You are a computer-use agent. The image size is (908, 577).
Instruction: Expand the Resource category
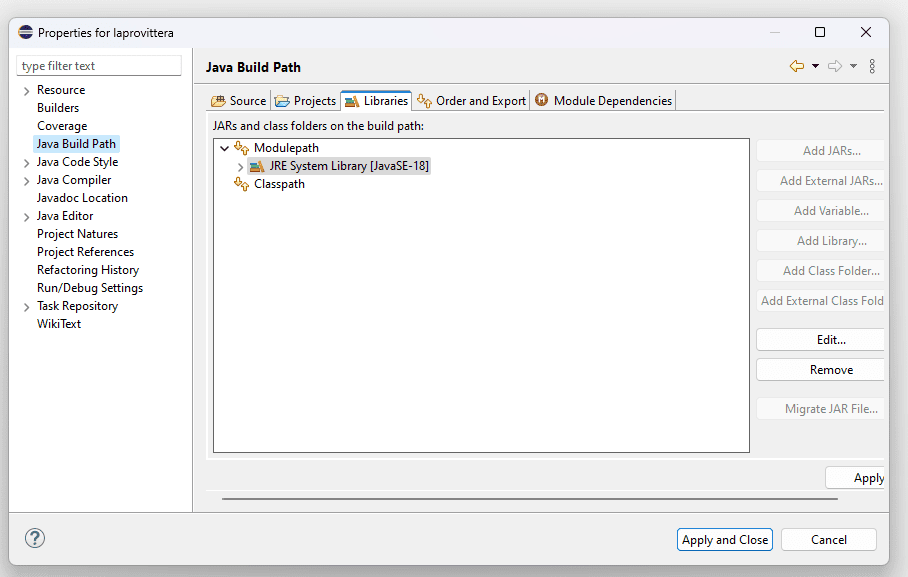click(x=26, y=91)
